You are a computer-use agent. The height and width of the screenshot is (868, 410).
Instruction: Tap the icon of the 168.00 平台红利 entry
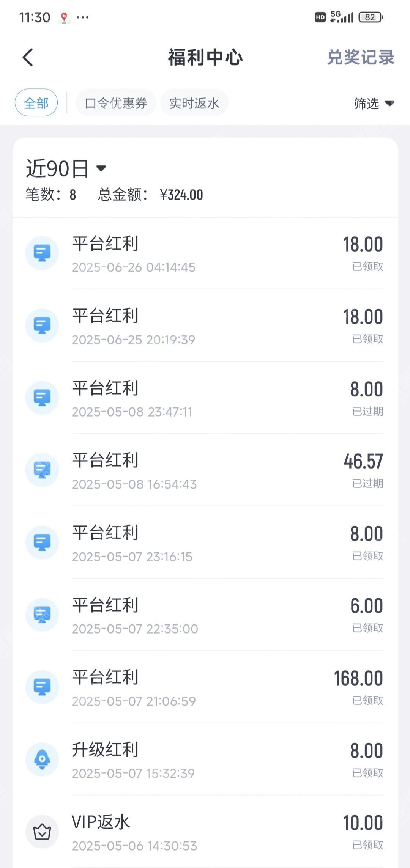[42, 687]
